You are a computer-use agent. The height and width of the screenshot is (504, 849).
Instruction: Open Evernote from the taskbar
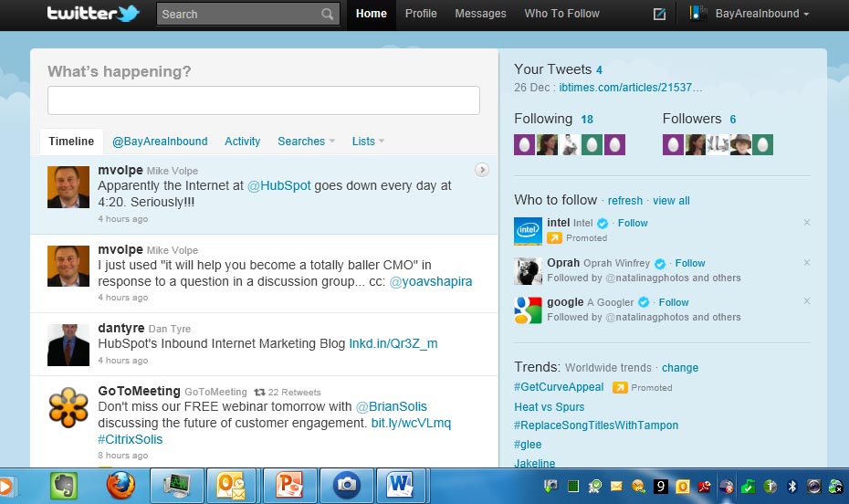(64, 486)
